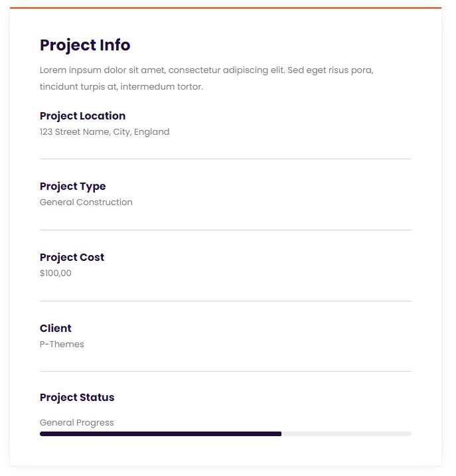The width and height of the screenshot is (456, 476).
Task: Click the line 'tincidunt turpis at, intermedum tortor.'
Action: pyautogui.click(x=121, y=86)
